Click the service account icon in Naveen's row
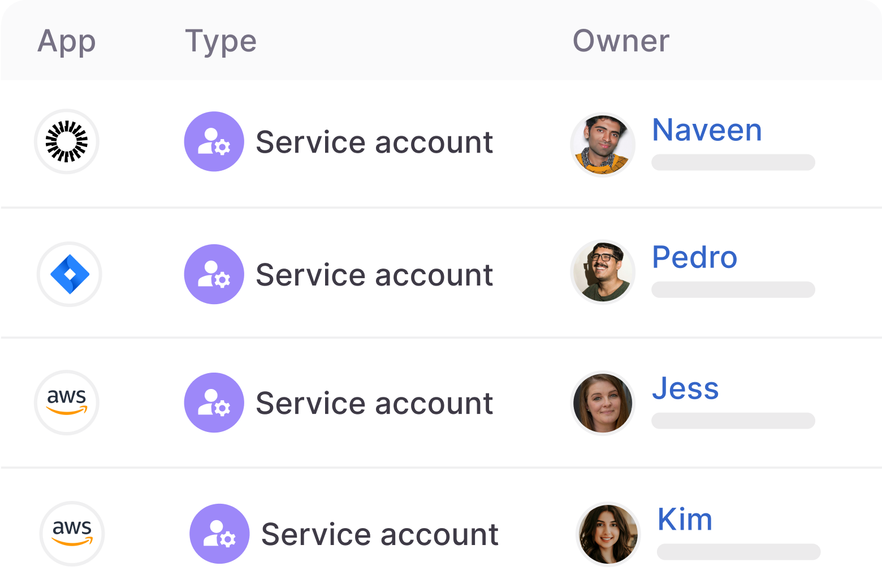 pos(214,141)
